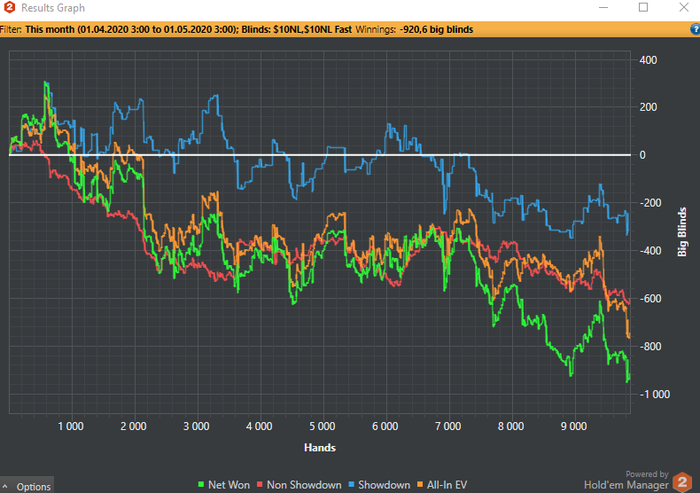Click the 0 axis label
700x493 pixels.
point(642,155)
